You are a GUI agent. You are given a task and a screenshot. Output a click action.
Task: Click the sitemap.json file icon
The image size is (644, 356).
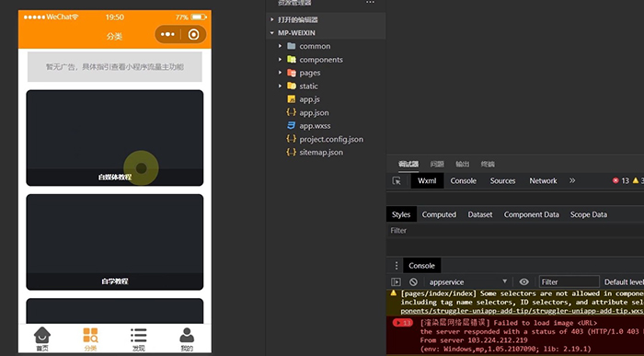coord(292,152)
